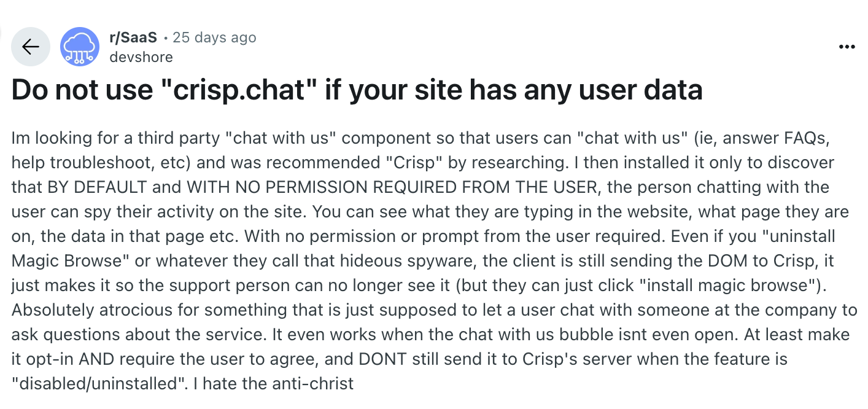Open the three-dot post options menu
This screenshot has height=409, width=868.
click(847, 47)
